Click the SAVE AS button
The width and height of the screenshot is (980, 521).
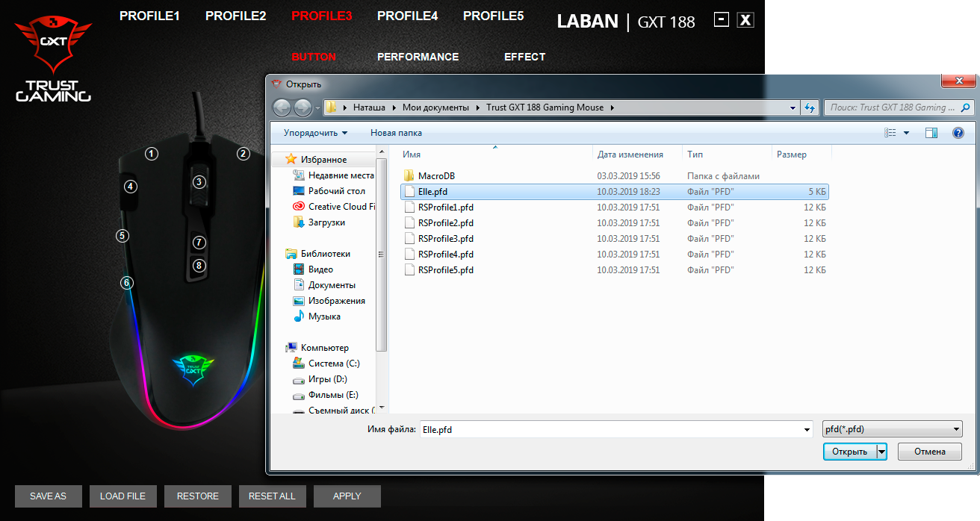tap(49, 496)
